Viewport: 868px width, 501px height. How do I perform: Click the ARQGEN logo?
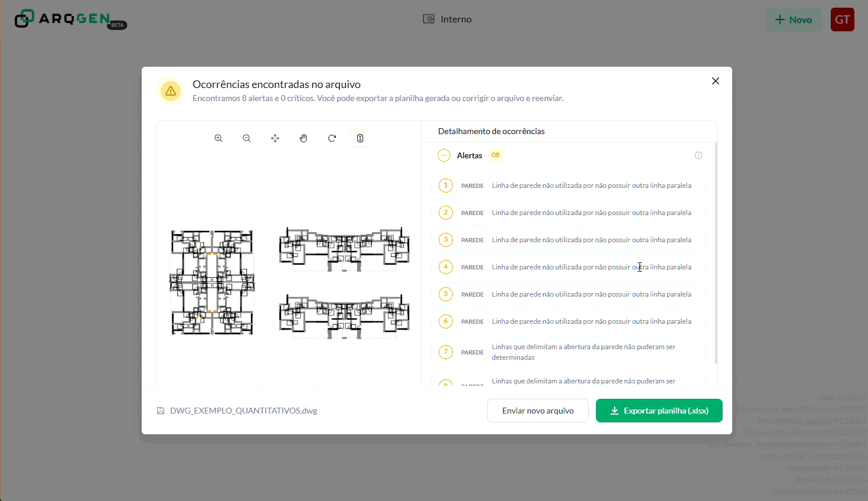[x=63, y=19]
